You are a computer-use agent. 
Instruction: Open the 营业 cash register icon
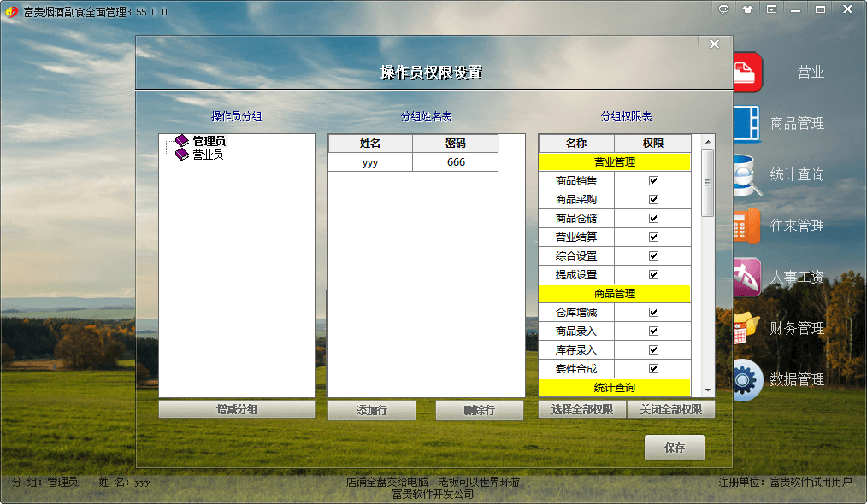(746, 72)
